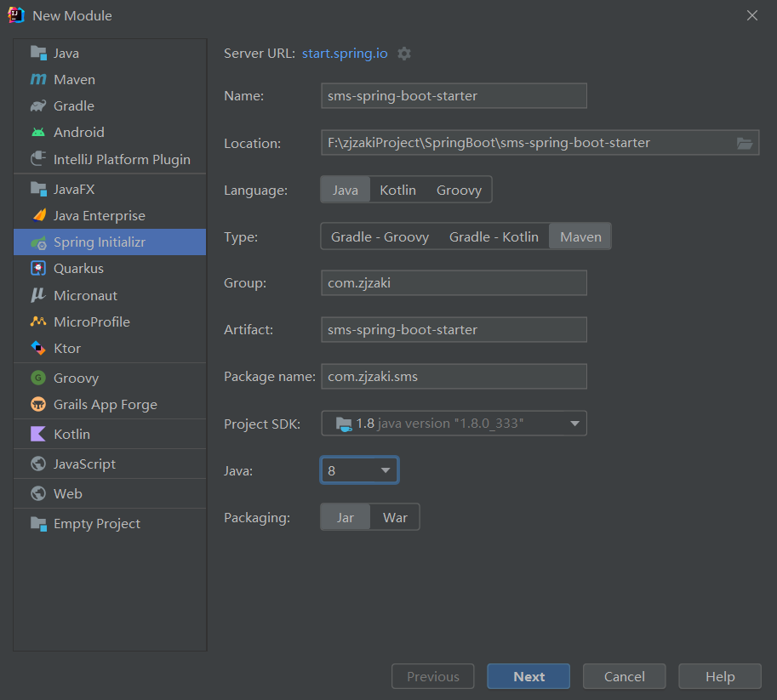777x700 pixels.
Task: Select Gradle module type label
Action: pos(74,106)
